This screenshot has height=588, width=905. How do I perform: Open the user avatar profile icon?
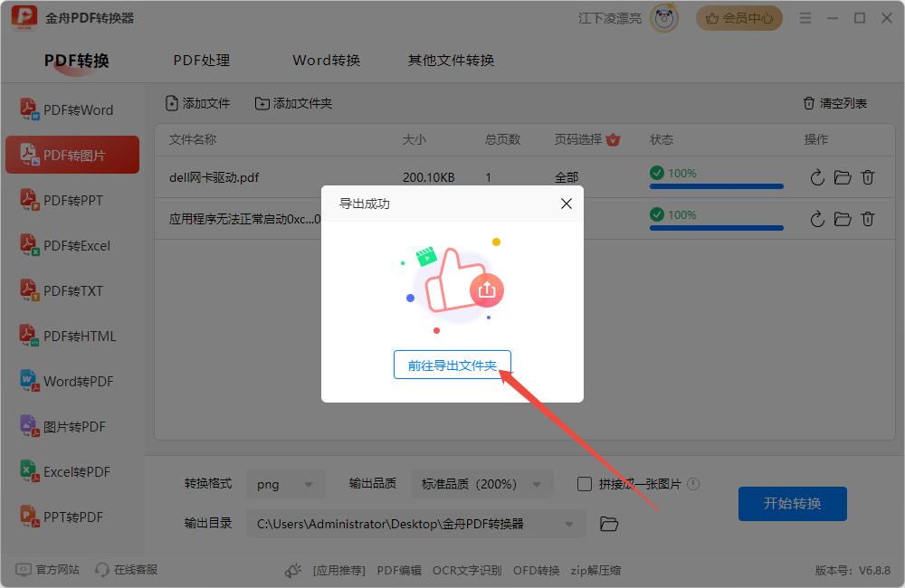[x=664, y=18]
